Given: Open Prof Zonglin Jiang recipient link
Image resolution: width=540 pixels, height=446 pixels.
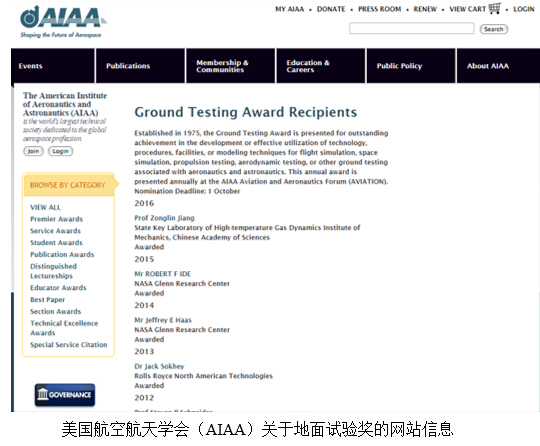Looking at the screenshot, I should (164, 218).
